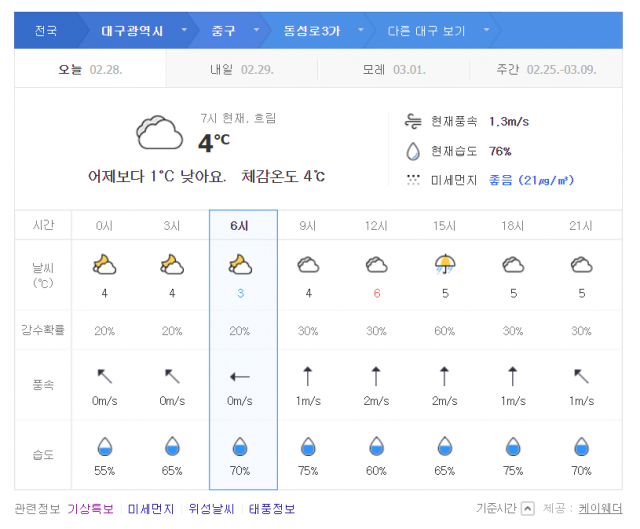Click the 15시 rain umbrella icon

[445, 264]
